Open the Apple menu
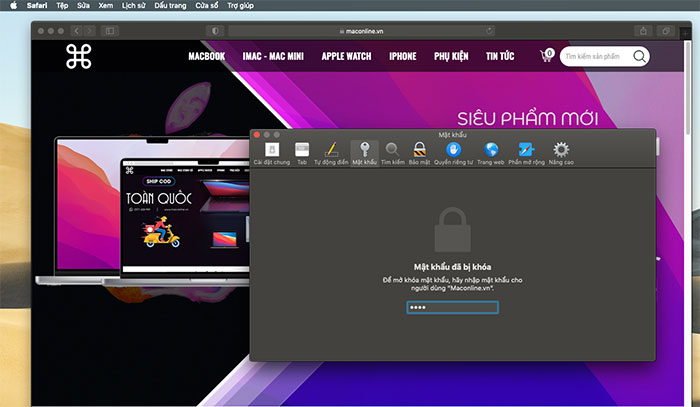The image size is (700, 407). 13,5
